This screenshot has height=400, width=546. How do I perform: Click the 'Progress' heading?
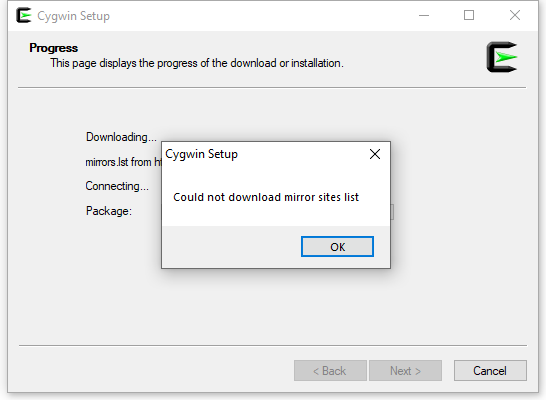click(53, 48)
